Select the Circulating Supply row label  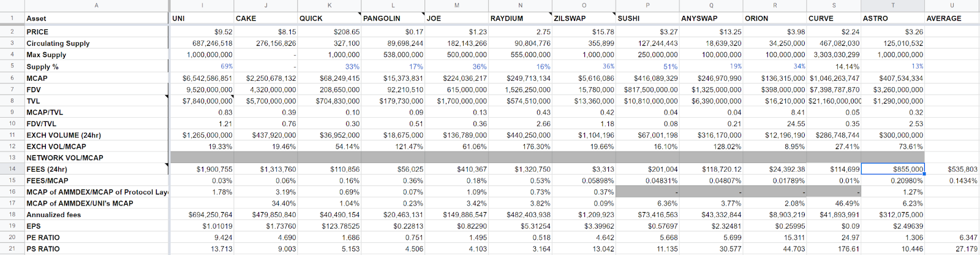[x=96, y=44]
